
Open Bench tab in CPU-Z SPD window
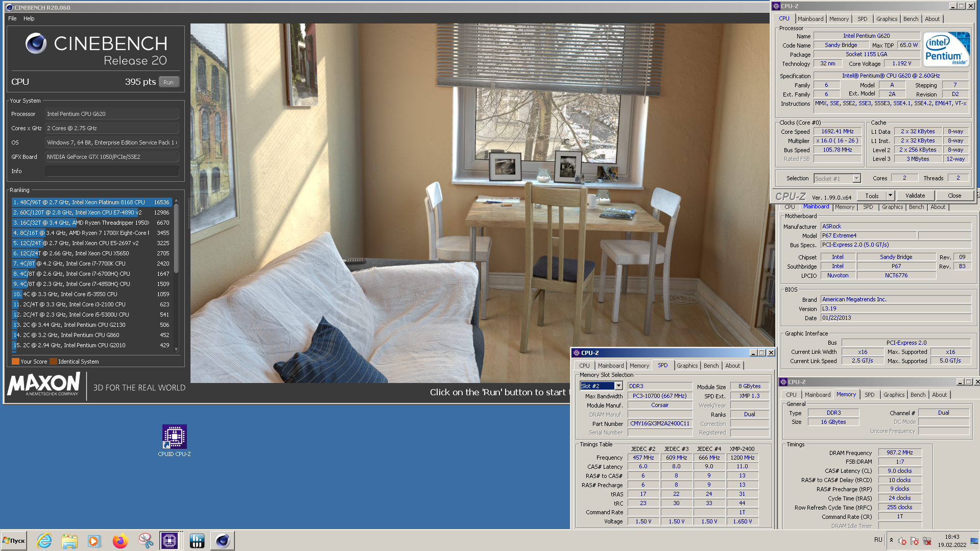[711, 366]
